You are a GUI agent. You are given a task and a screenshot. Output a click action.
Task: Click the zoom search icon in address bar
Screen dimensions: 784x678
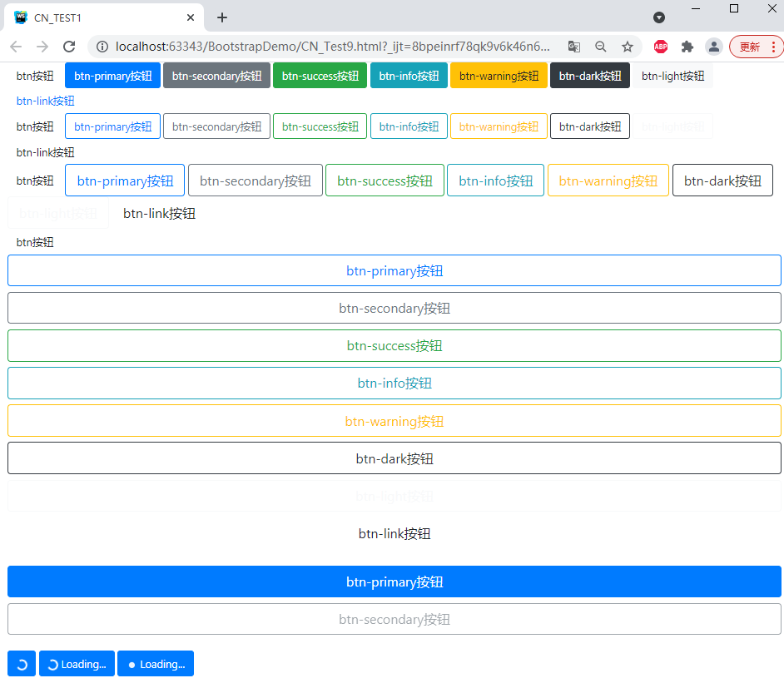click(601, 47)
